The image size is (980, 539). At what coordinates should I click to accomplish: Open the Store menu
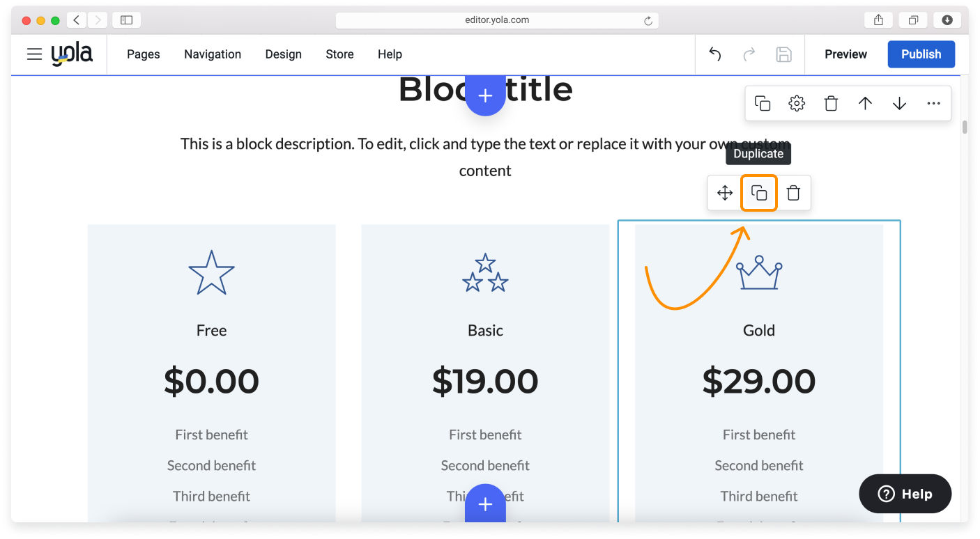coord(339,54)
